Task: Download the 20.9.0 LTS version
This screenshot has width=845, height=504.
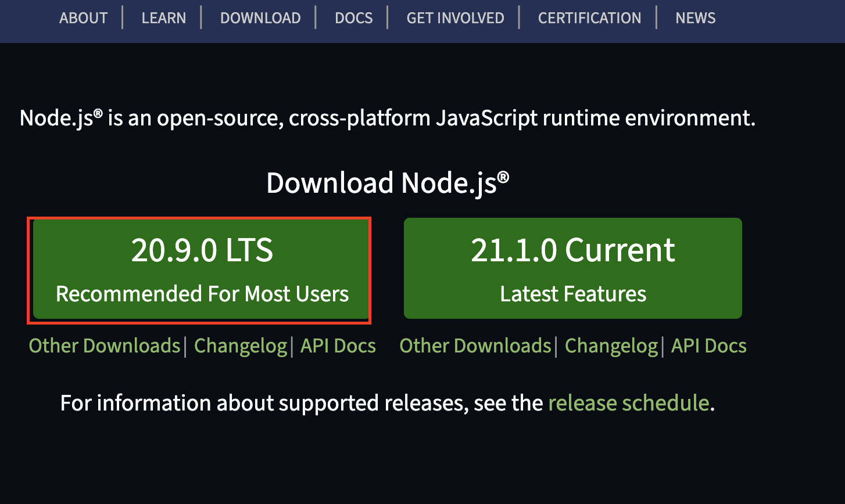Action: pos(202,268)
